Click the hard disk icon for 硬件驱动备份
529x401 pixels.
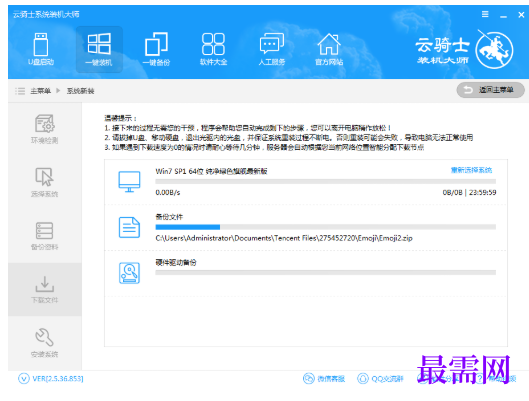pyautogui.click(x=129, y=273)
